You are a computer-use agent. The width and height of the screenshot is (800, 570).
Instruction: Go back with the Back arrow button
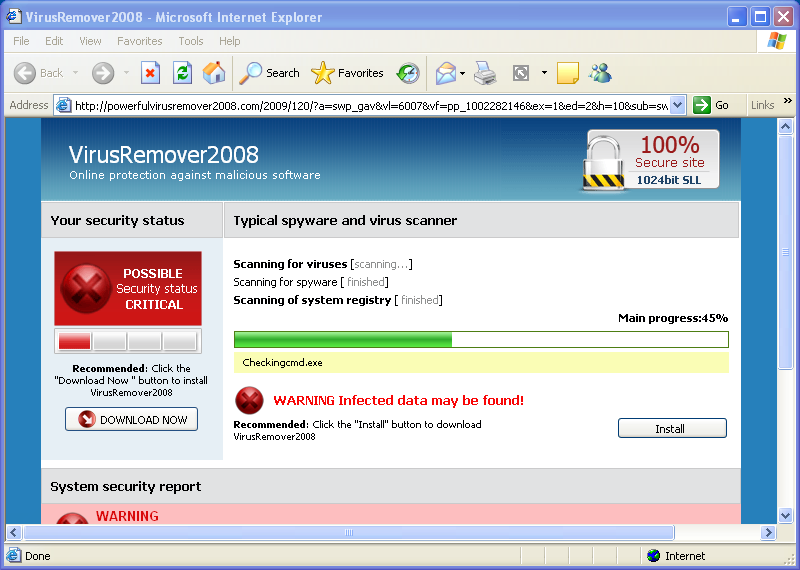[x=38, y=73]
